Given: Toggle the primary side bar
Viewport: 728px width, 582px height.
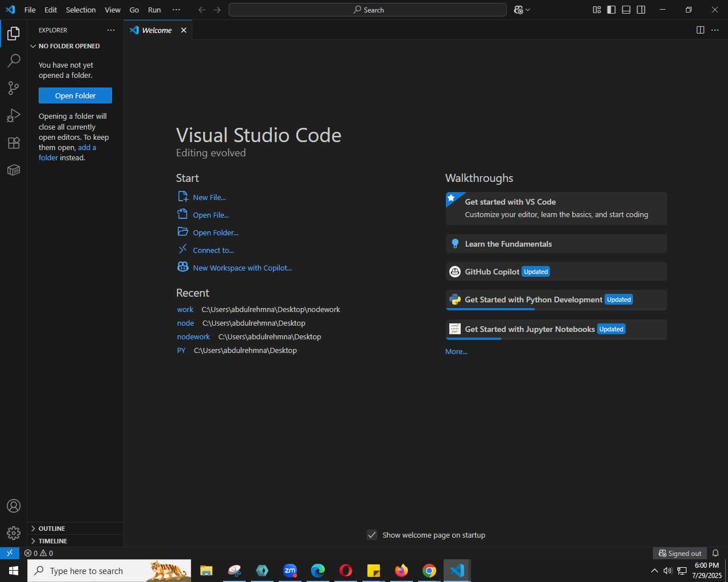Looking at the screenshot, I should (611, 10).
